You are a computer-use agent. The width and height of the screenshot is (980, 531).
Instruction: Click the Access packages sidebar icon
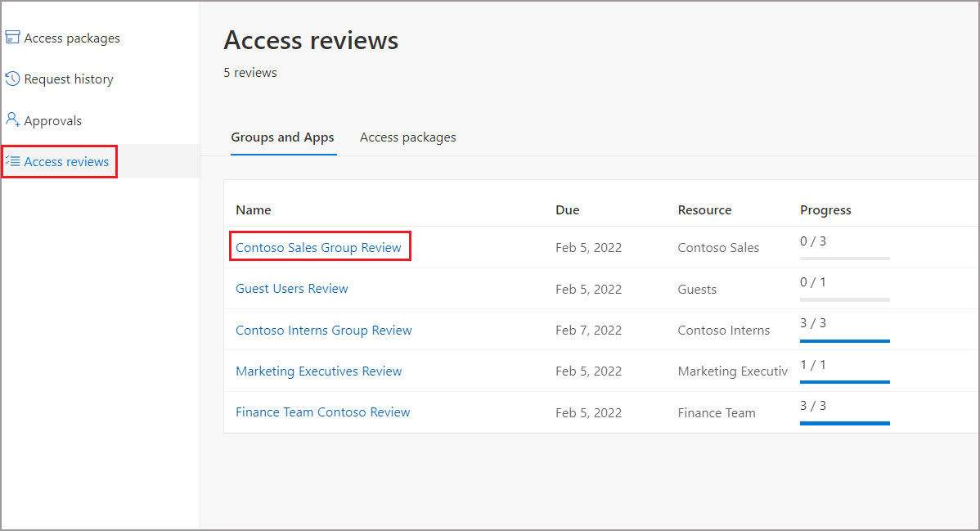point(12,37)
